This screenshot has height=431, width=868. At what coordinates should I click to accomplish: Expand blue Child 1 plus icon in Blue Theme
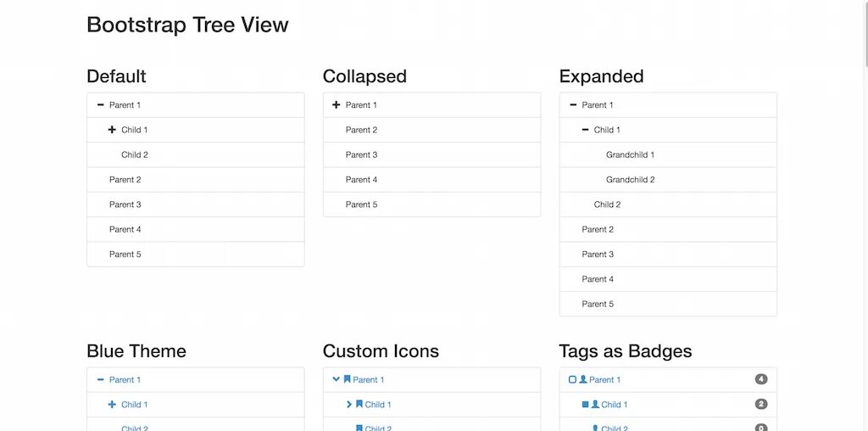click(x=112, y=405)
